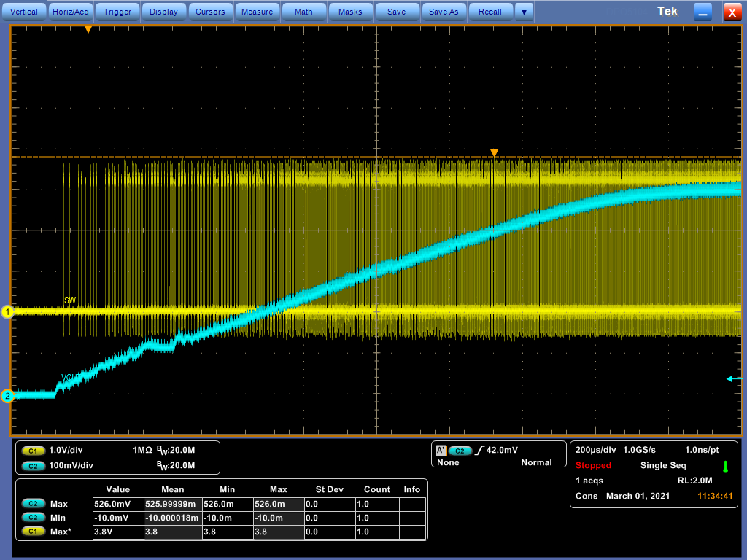747x560 pixels.
Task: Click the March 01, 2021 date readout
Action: [x=638, y=496]
